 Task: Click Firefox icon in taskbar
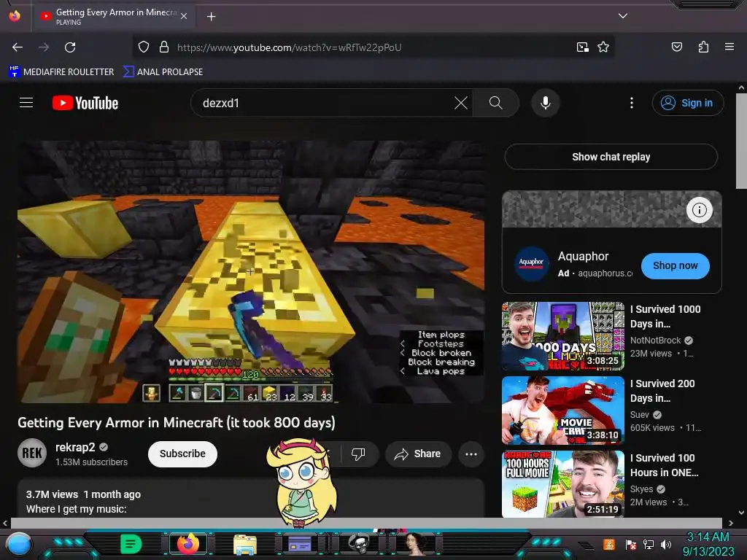click(x=188, y=544)
